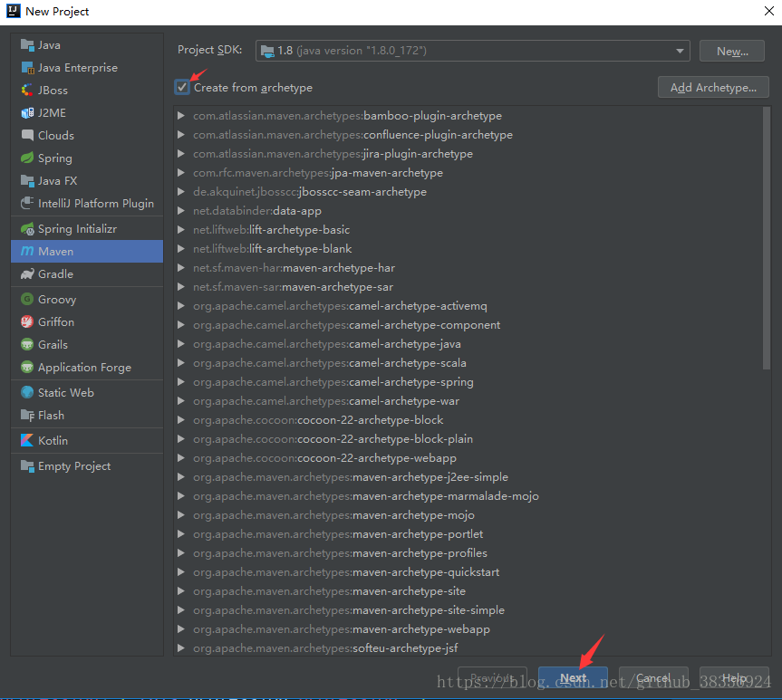
Task: Click the Previous button
Action: pos(492,678)
